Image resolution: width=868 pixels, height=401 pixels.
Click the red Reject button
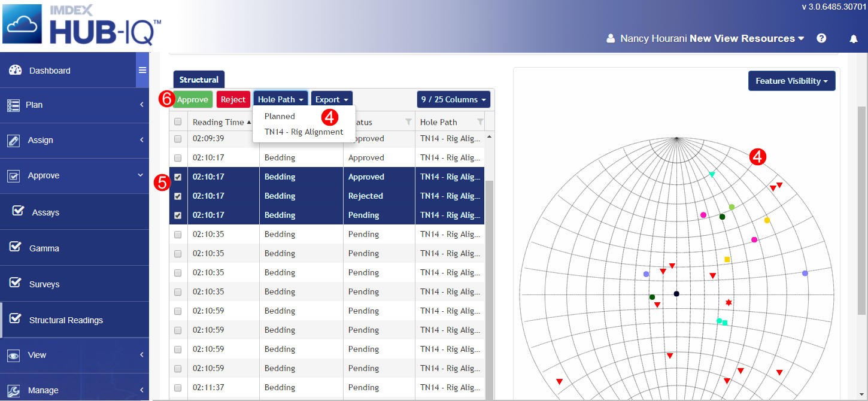233,99
